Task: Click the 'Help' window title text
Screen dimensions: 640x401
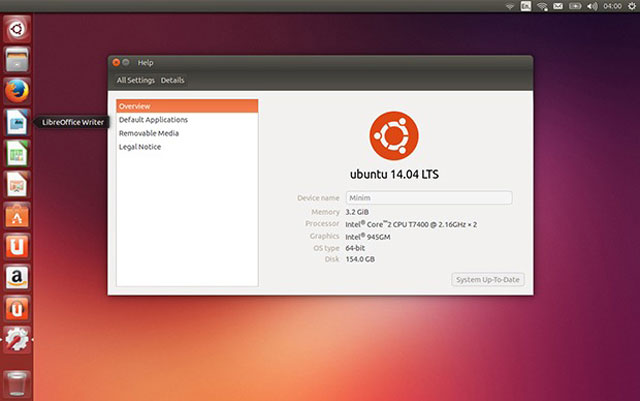Action: click(x=145, y=62)
